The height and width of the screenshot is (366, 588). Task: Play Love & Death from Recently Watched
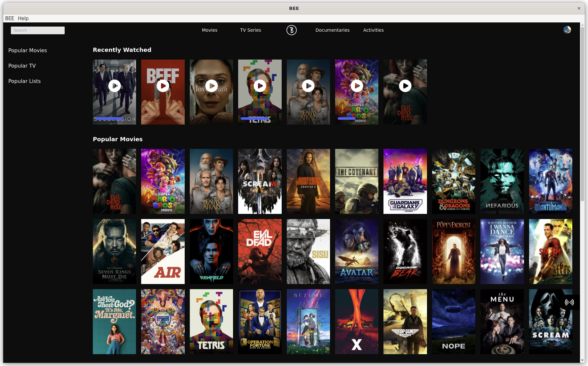211,86
